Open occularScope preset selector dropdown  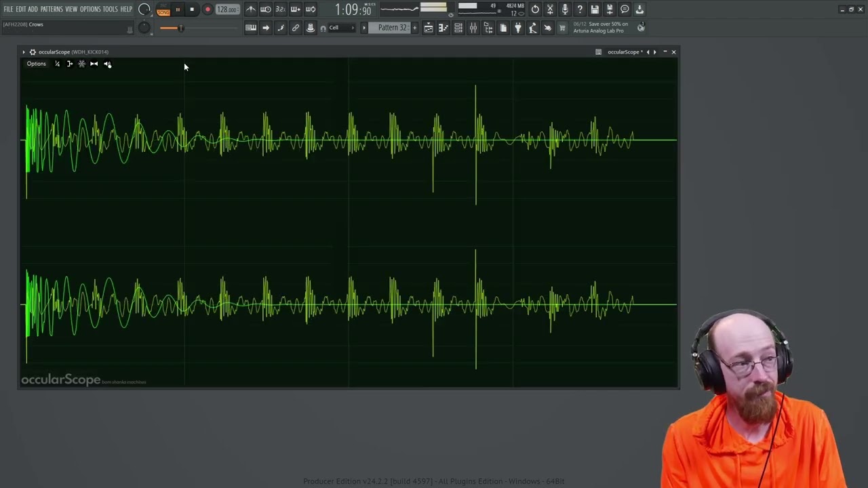pyautogui.click(x=625, y=52)
